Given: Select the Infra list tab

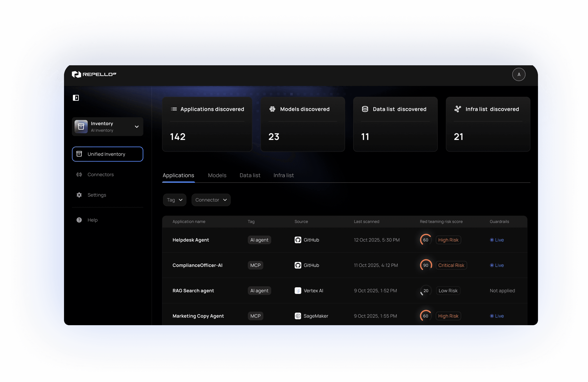Looking at the screenshot, I should (x=283, y=175).
